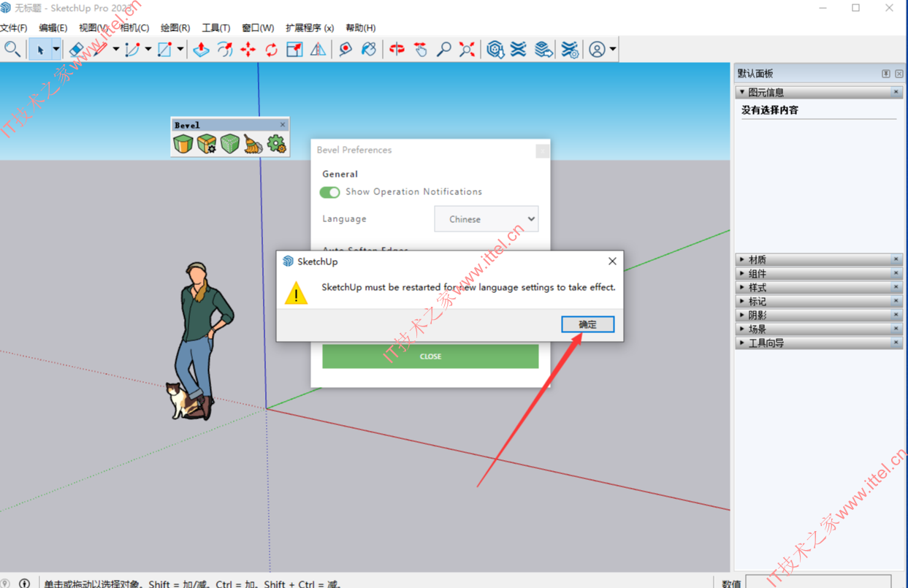Open the 3D Warehouse icon
This screenshot has width=908, height=588.
click(x=495, y=49)
